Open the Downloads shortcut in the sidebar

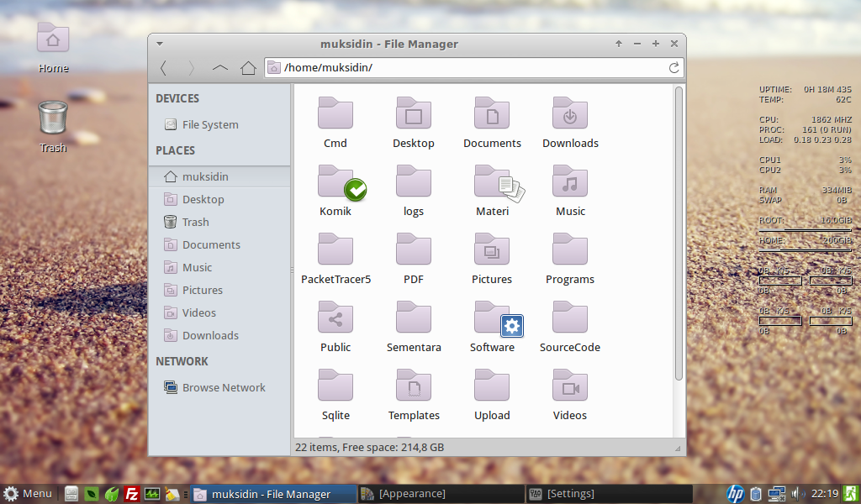209,335
